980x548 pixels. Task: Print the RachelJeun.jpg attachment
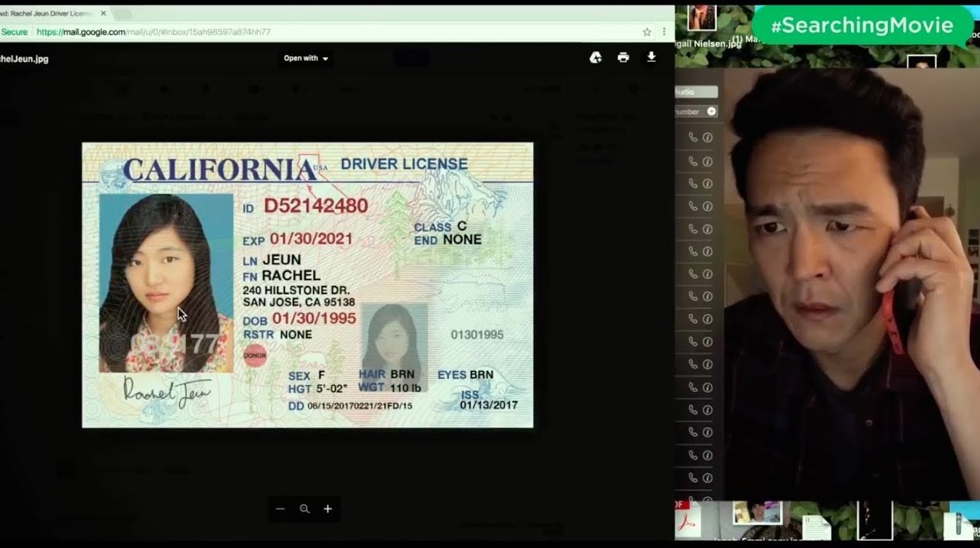click(623, 58)
